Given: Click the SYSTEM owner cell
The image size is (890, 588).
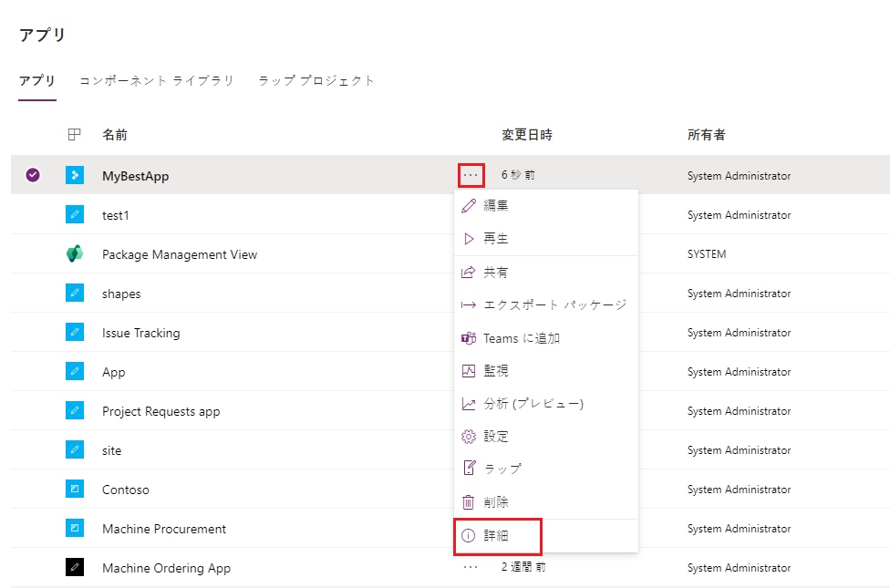Looking at the screenshot, I should click(707, 253).
